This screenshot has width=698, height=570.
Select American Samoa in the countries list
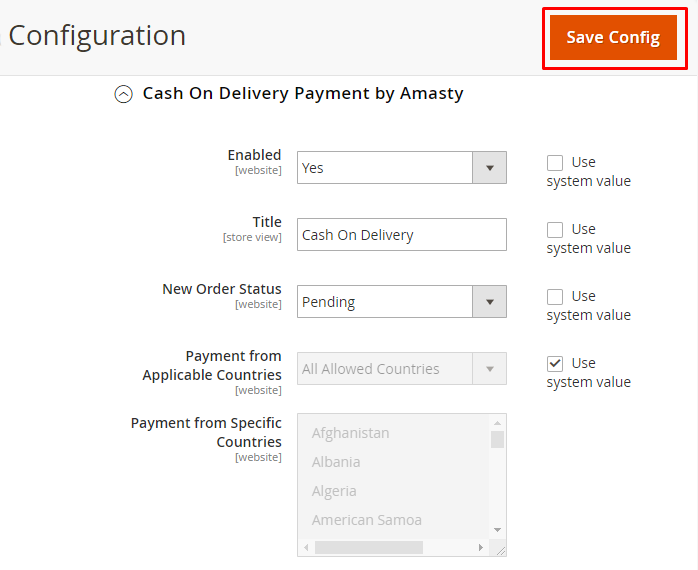pyautogui.click(x=366, y=520)
